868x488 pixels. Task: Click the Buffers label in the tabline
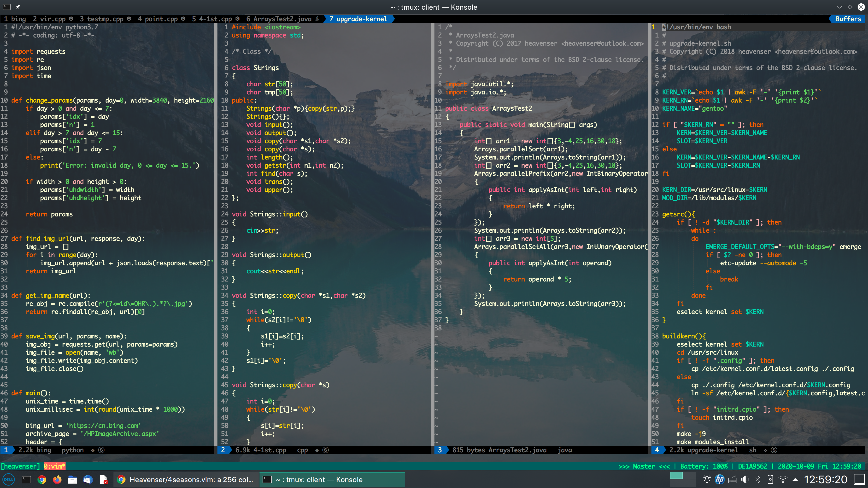pos(848,19)
